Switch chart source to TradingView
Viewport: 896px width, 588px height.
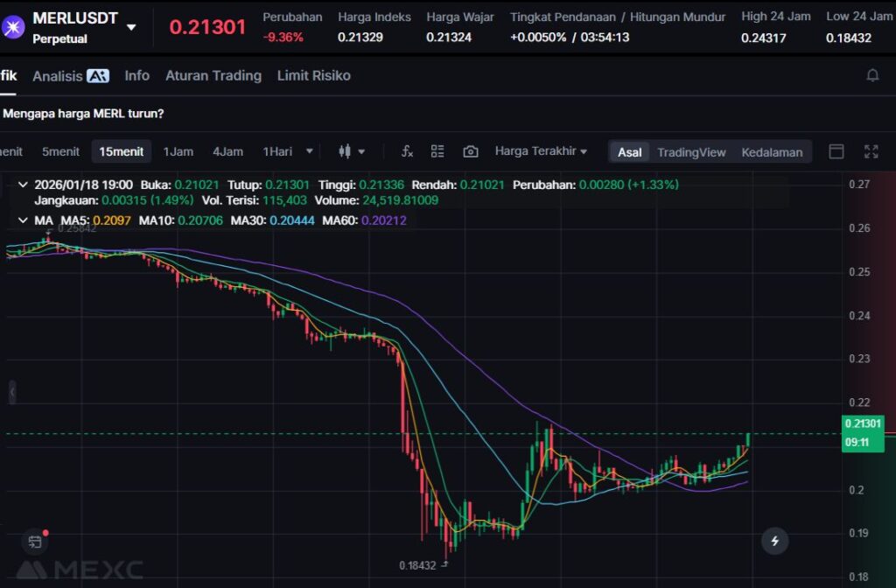point(691,152)
